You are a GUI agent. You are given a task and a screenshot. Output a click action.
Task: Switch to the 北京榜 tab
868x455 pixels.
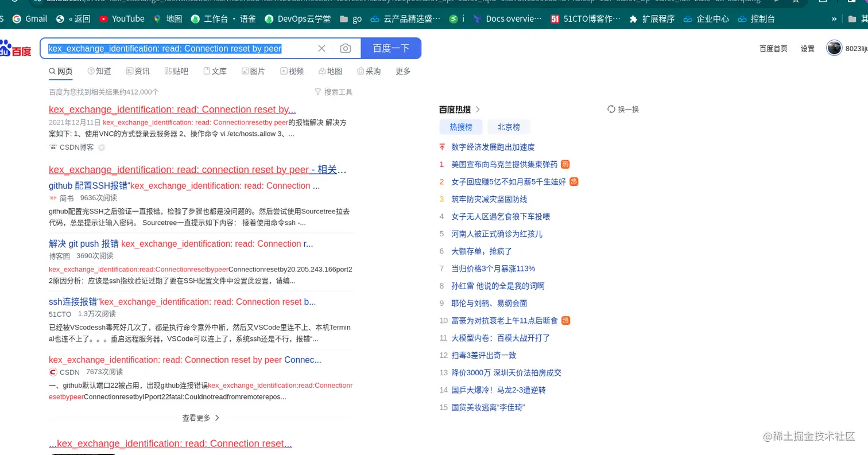coord(509,127)
